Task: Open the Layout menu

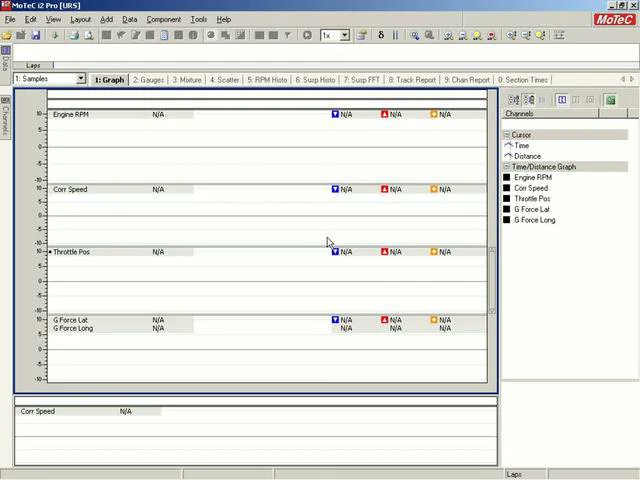Action: [x=80, y=19]
